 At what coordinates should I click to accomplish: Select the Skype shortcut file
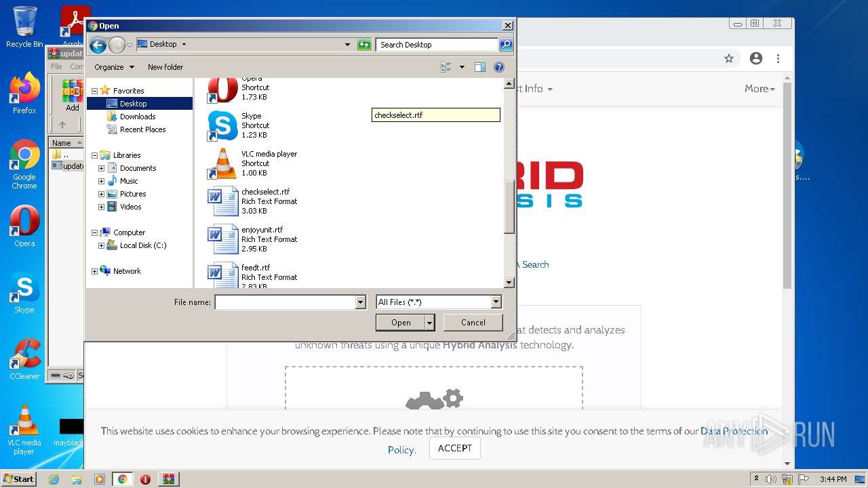(x=252, y=125)
